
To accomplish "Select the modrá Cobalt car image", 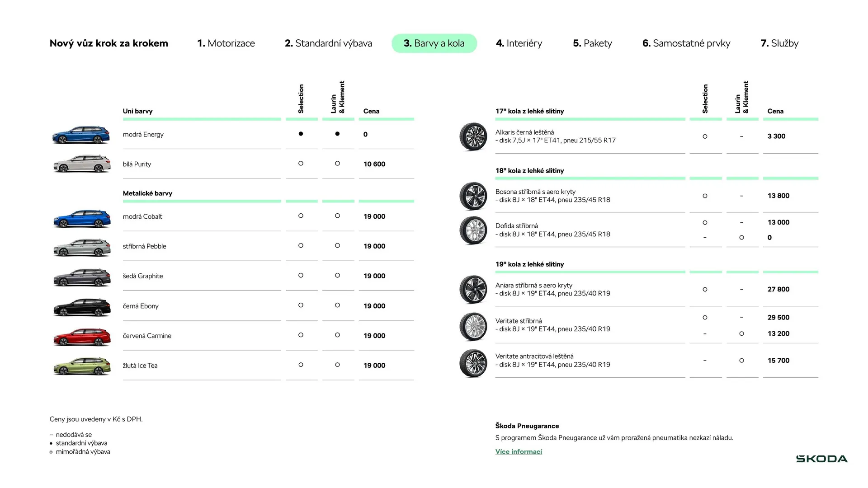I will pyautogui.click(x=81, y=218).
